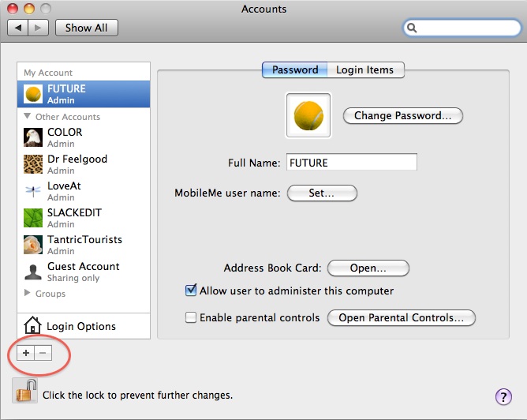Viewport: 527px width, 420px height.
Task: Click the LoveAt dragonfly picture
Action: [33, 191]
